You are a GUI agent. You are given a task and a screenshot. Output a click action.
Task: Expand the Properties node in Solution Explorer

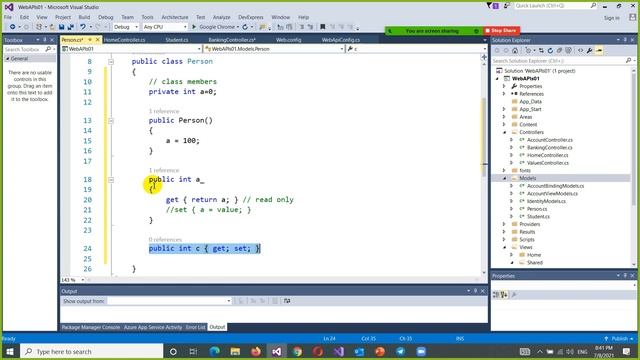click(x=504, y=86)
